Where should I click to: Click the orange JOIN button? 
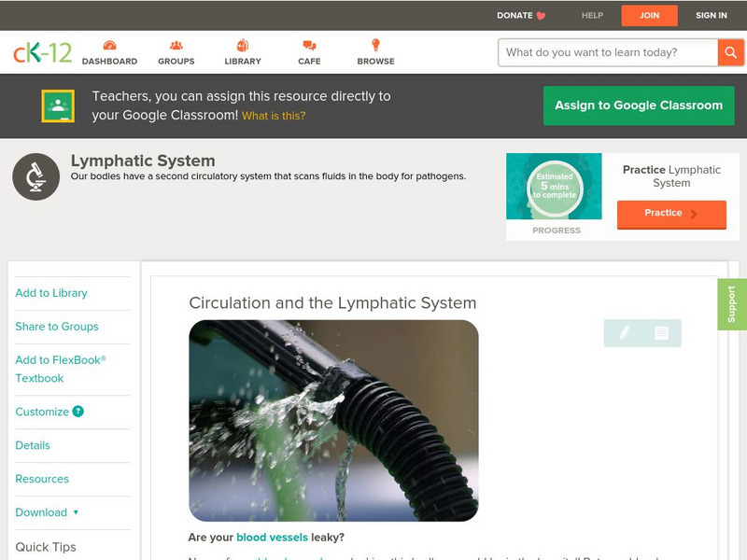click(x=649, y=16)
